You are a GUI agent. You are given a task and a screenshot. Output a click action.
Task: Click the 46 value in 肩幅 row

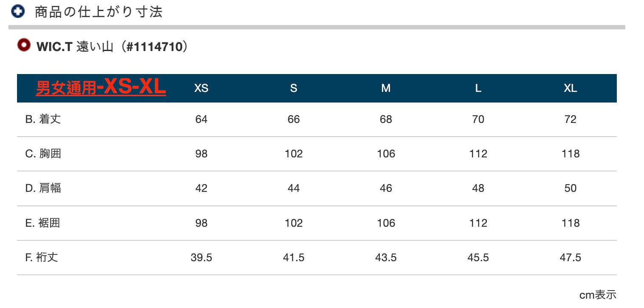386,188
